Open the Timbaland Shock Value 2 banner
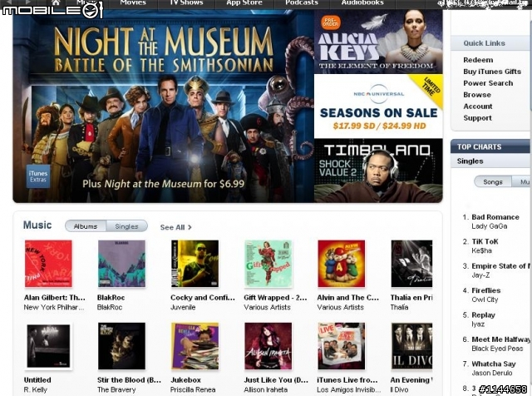Screen dimensions: 532x396 pos(378,171)
